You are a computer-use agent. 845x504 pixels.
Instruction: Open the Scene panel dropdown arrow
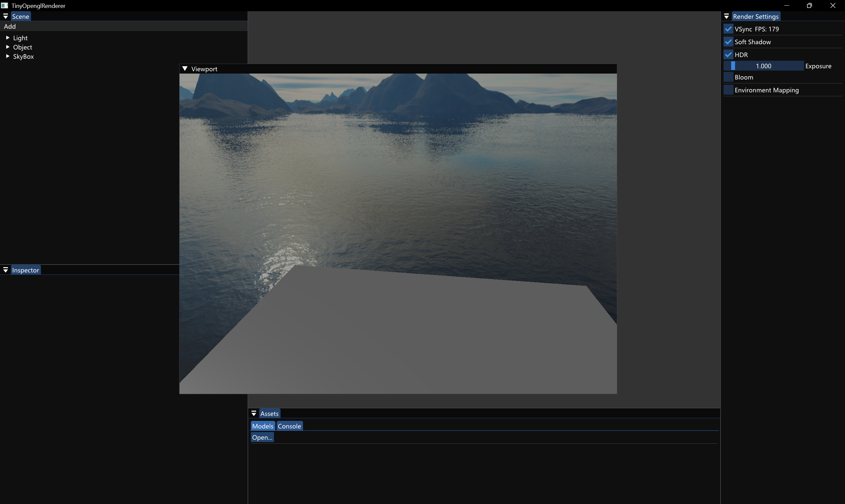(x=6, y=16)
